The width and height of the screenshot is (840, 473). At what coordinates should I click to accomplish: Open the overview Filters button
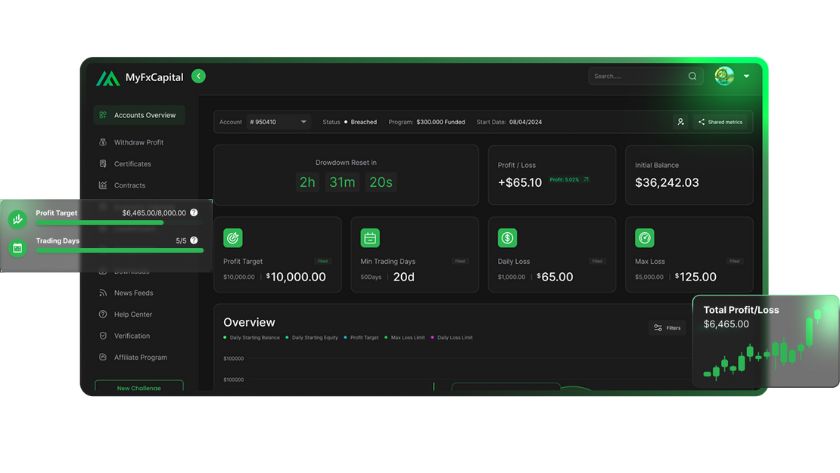668,328
